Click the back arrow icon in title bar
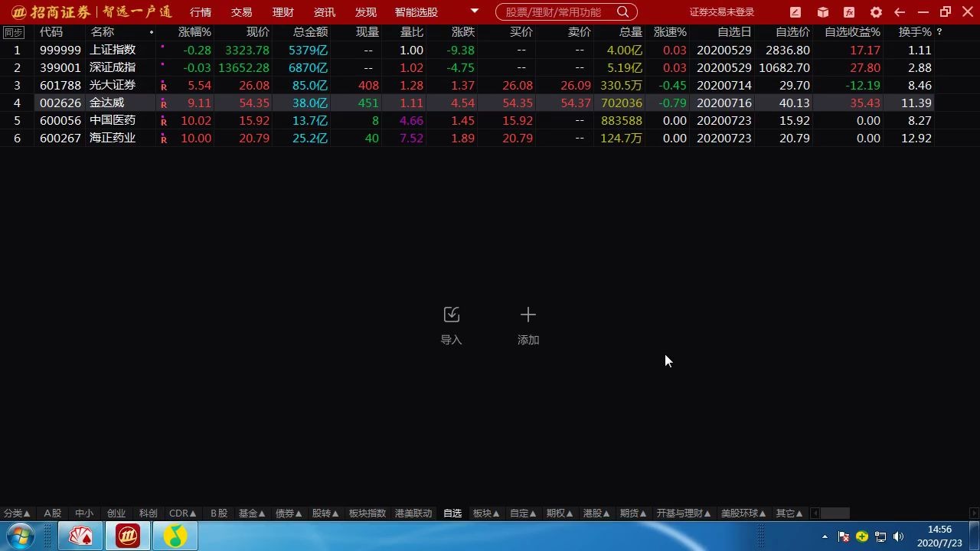980x551 pixels. tap(900, 12)
